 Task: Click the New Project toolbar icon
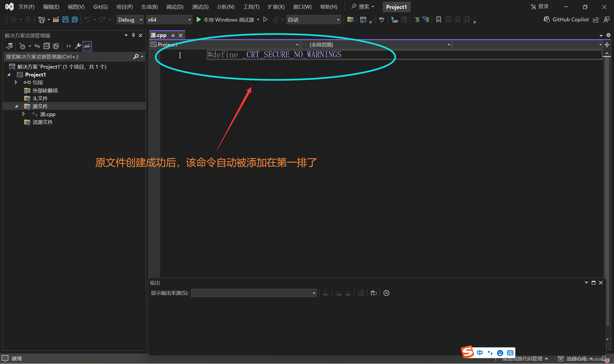(41, 20)
